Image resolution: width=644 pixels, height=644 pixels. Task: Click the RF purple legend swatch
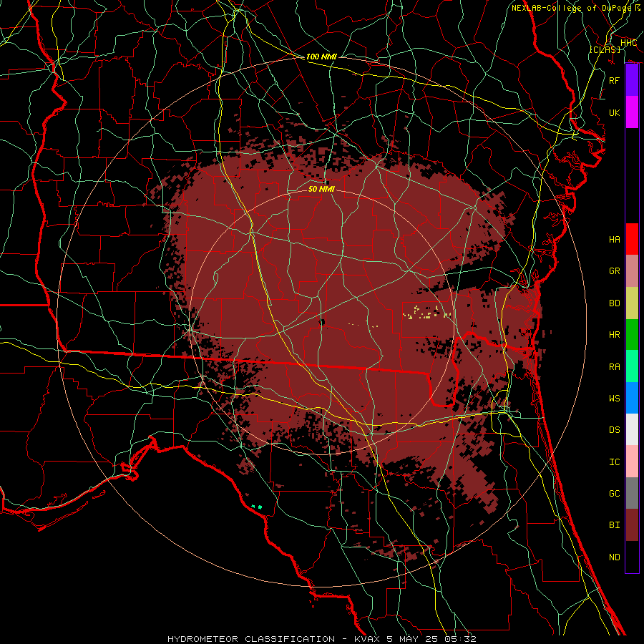point(632,80)
